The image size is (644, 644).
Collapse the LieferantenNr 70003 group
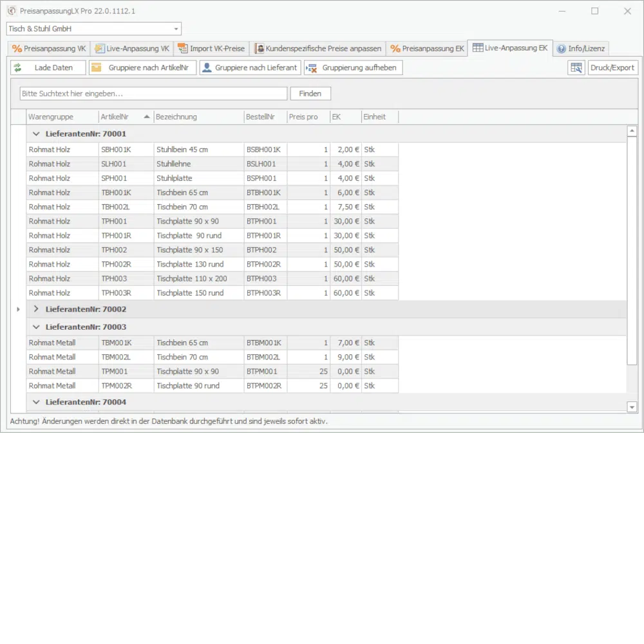point(36,327)
